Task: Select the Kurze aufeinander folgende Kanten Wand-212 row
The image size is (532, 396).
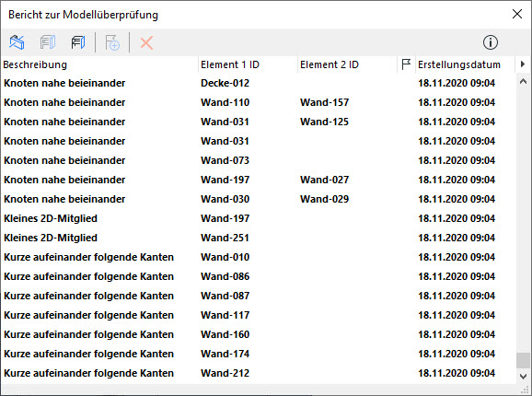Action: tap(259, 373)
